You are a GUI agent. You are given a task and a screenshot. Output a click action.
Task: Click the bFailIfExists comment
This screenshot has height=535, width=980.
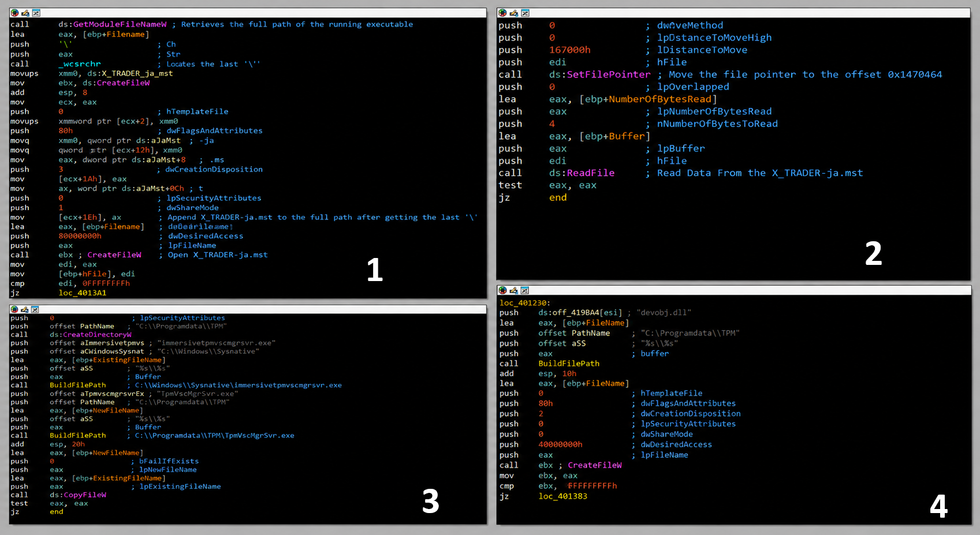(x=169, y=461)
